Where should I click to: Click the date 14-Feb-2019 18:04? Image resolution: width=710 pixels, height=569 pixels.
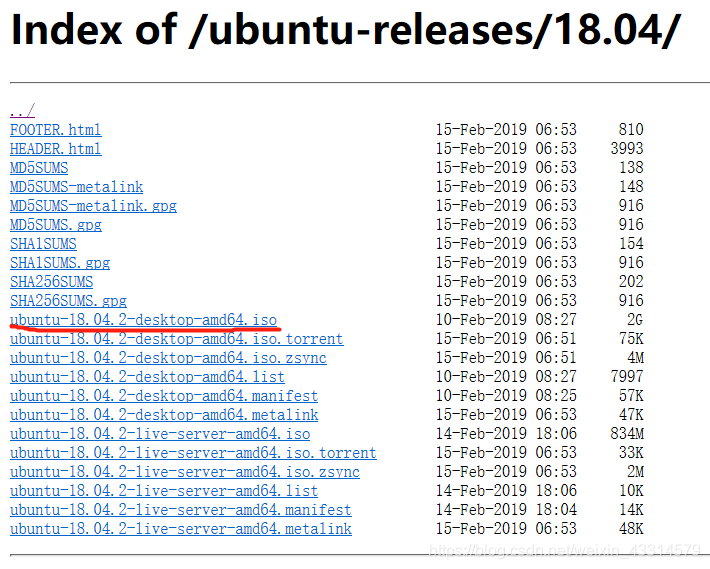pyautogui.click(x=506, y=510)
